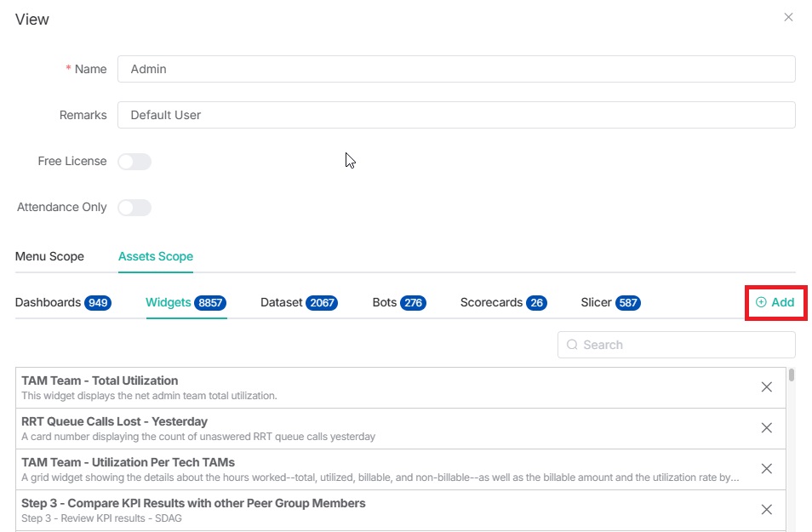
Task: Remove TAM Team Utilization Per Tech widget
Action: click(x=766, y=469)
